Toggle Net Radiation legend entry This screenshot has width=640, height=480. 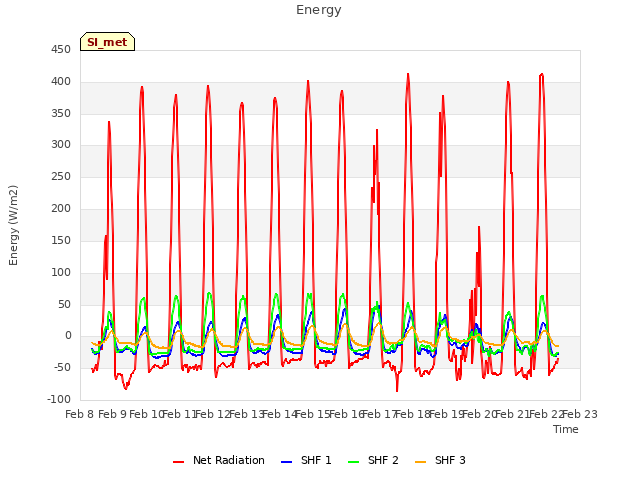pos(219,460)
